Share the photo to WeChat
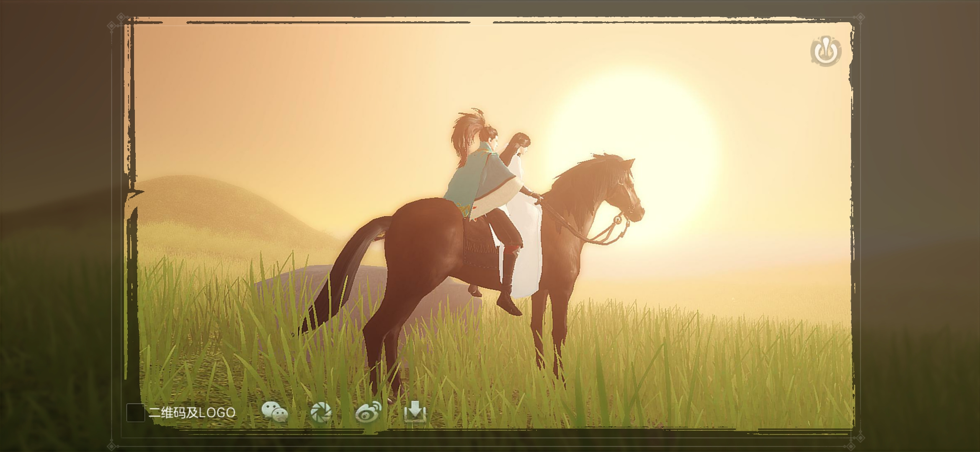Image resolution: width=980 pixels, height=452 pixels. (275, 412)
